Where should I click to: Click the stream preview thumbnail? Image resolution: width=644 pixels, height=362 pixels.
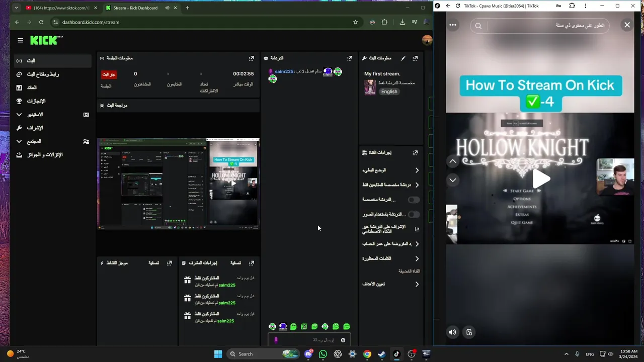point(178,184)
